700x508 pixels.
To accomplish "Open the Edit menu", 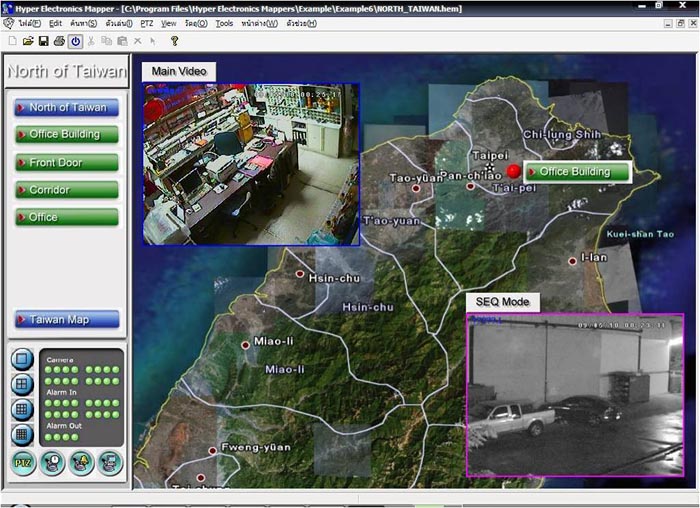I will click(x=55, y=23).
